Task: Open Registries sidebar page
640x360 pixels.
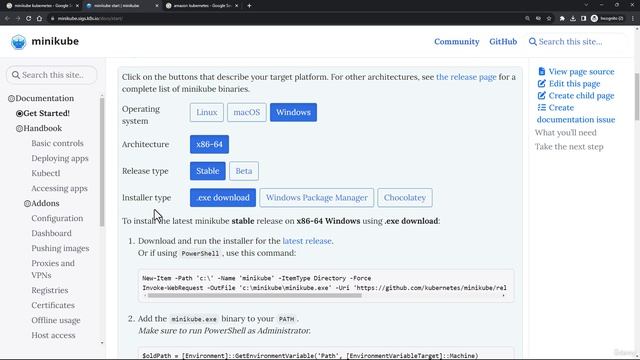Action: click(50, 290)
